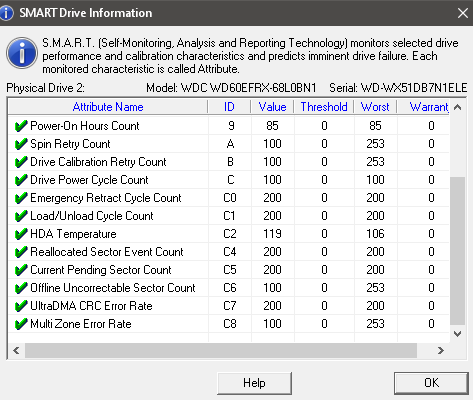Click the large blue information icon
Image resolution: width=473 pixels, height=400 pixels.
(22, 53)
